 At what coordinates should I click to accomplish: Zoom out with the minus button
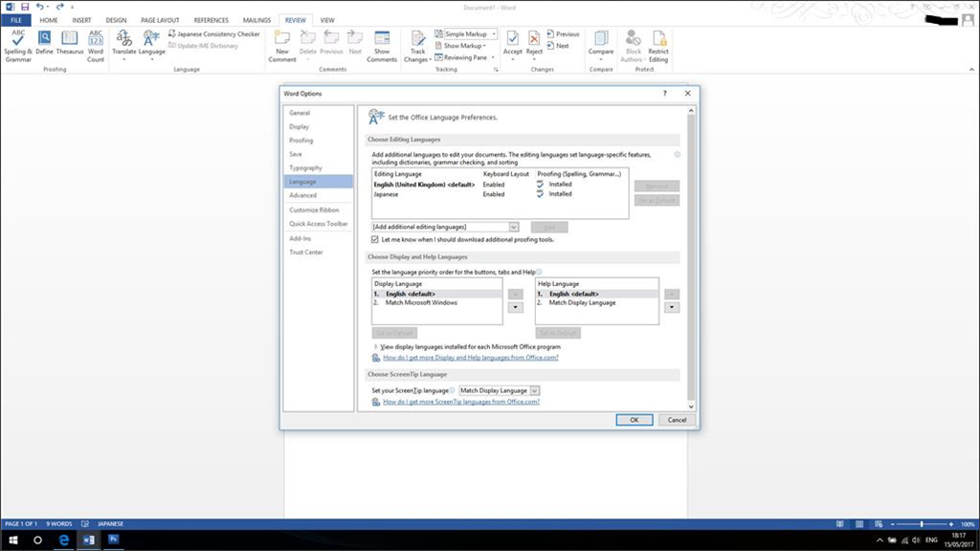point(892,524)
